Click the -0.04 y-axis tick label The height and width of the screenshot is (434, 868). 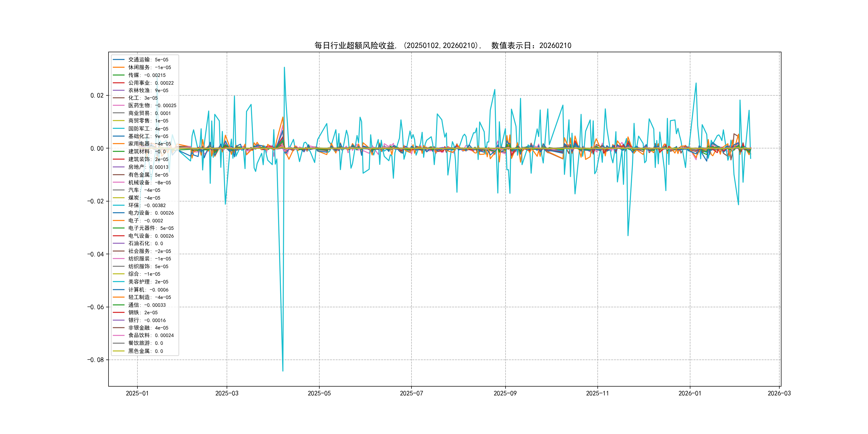95,254
